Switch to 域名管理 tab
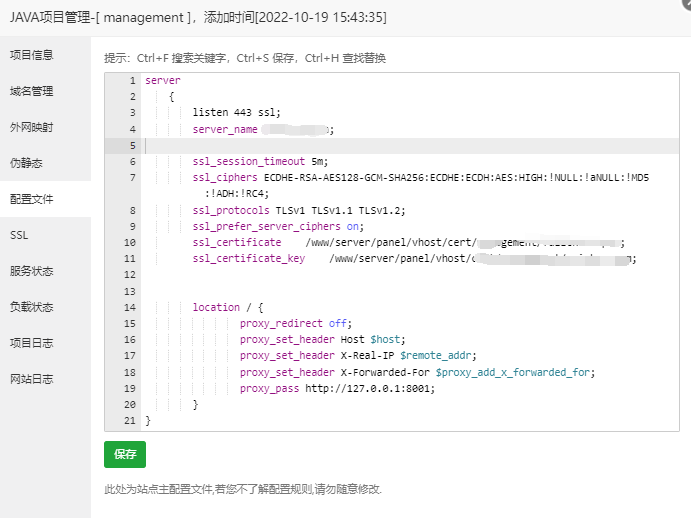Screen dimensions: 691x518 32,91
